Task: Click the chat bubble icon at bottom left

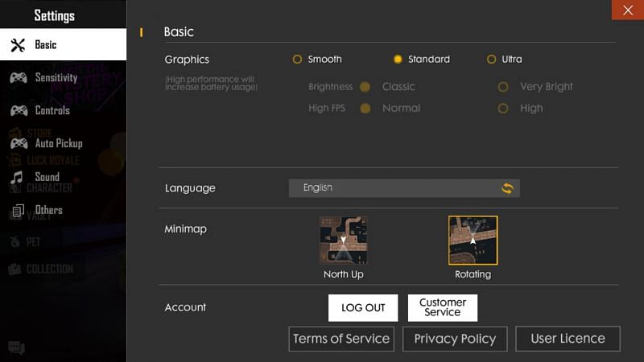Action: click(16, 348)
